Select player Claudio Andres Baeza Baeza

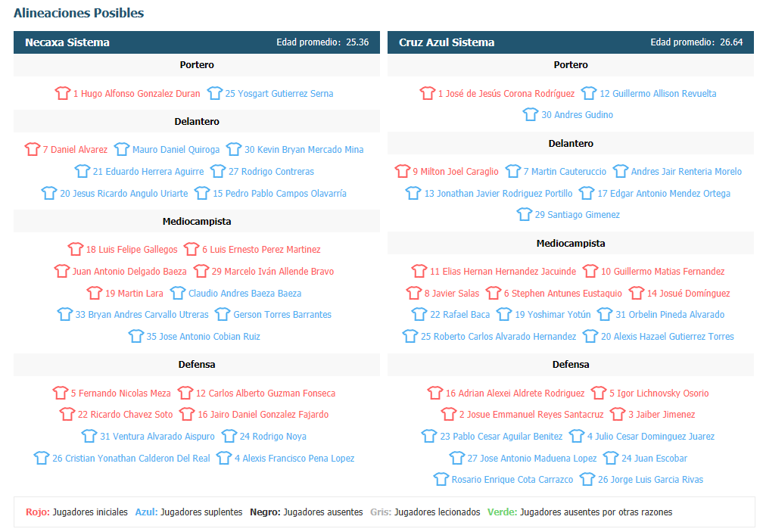(244, 293)
